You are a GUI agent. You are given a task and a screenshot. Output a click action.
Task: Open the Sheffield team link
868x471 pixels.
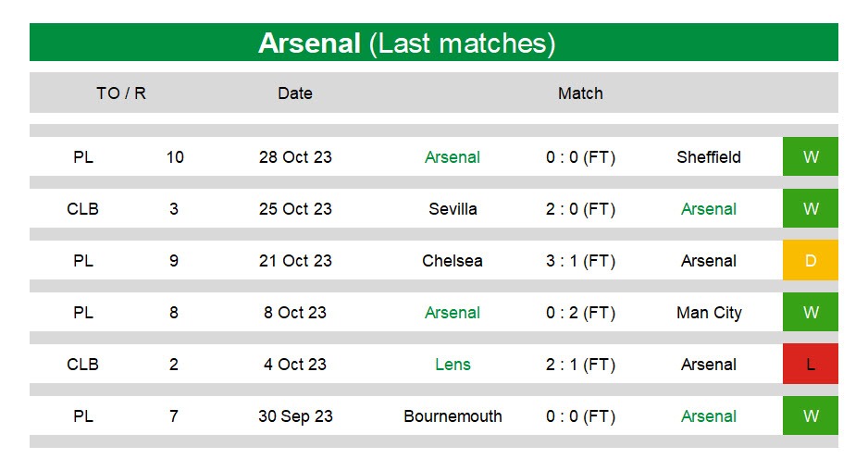point(709,157)
